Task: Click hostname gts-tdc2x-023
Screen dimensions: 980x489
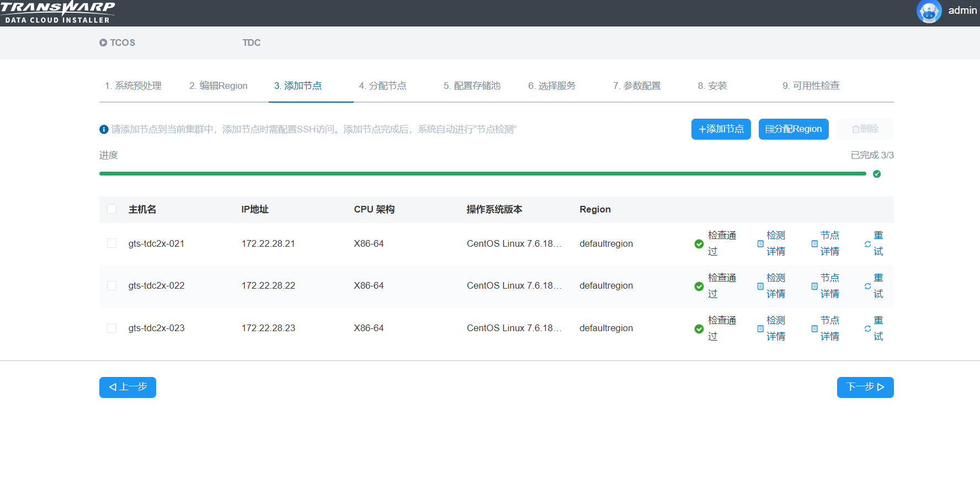Action: coord(156,328)
